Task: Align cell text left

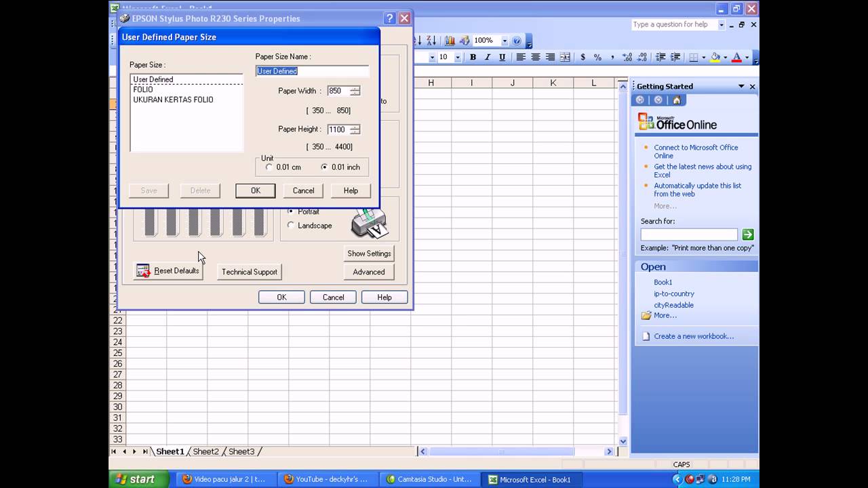Action: [x=521, y=58]
